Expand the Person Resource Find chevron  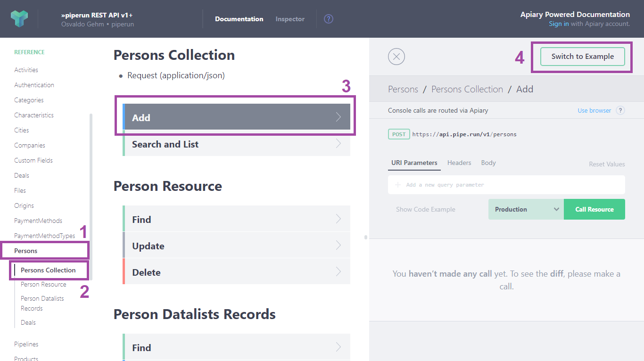pos(339,219)
